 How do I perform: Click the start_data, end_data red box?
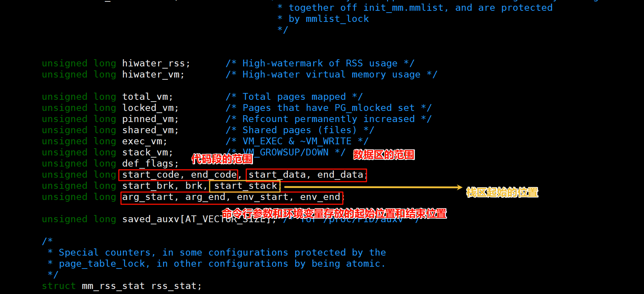pyautogui.click(x=306, y=175)
